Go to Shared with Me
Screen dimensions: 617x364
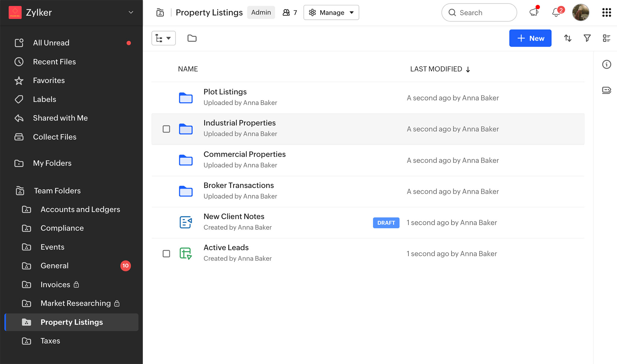[60, 118]
